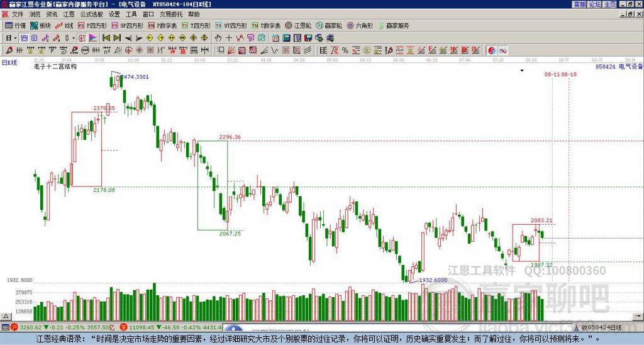644x345 pixels.
Task: Open the 9T四方形 tool
Action: [231, 25]
